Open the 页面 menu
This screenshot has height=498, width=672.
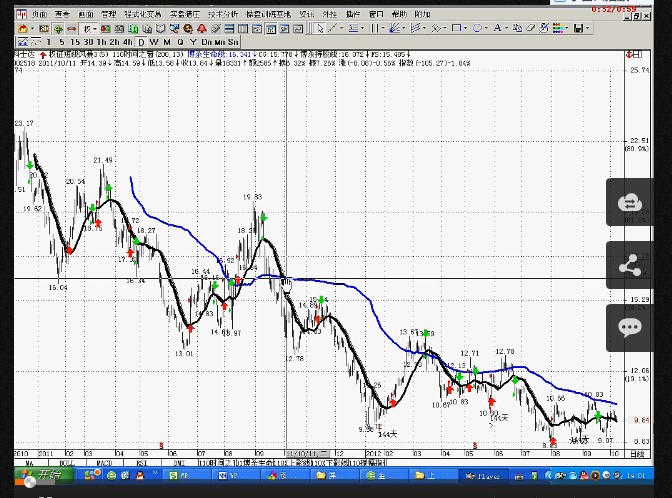tap(39, 15)
